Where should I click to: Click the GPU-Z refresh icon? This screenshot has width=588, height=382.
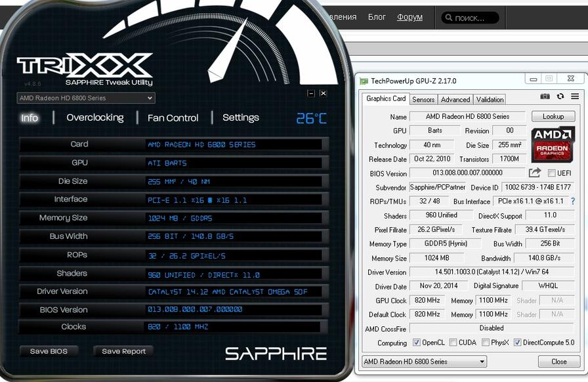pyautogui.click(x=560, y=96)
